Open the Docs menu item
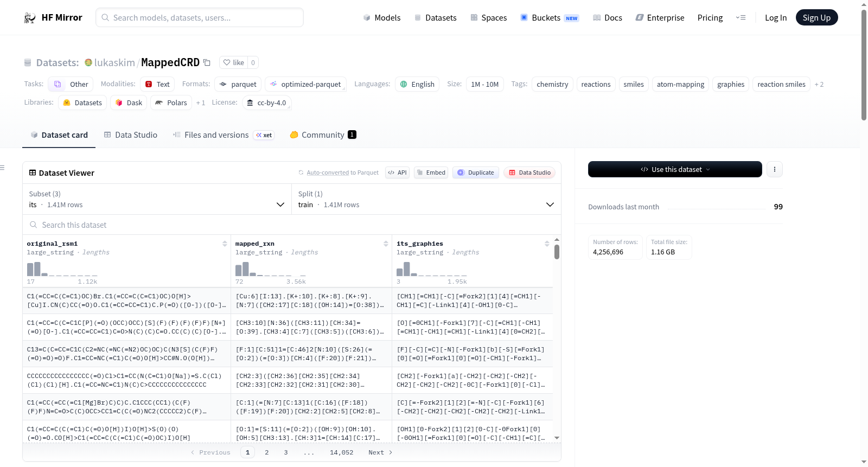Screen dimensions: 868x467 click(x=608, y=18)
